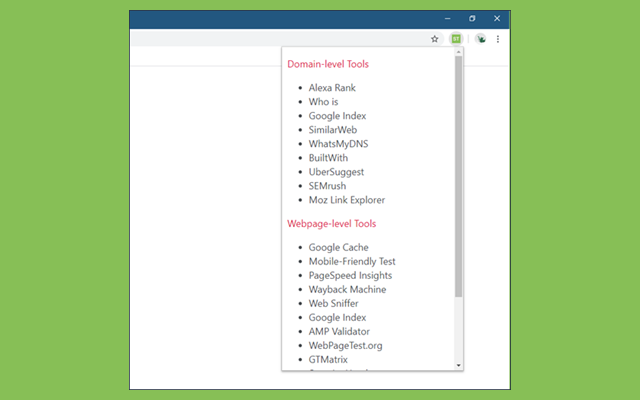Open WebPageTest.org
The width and height of the screenshot is (640, 400).
click(345, 345)
